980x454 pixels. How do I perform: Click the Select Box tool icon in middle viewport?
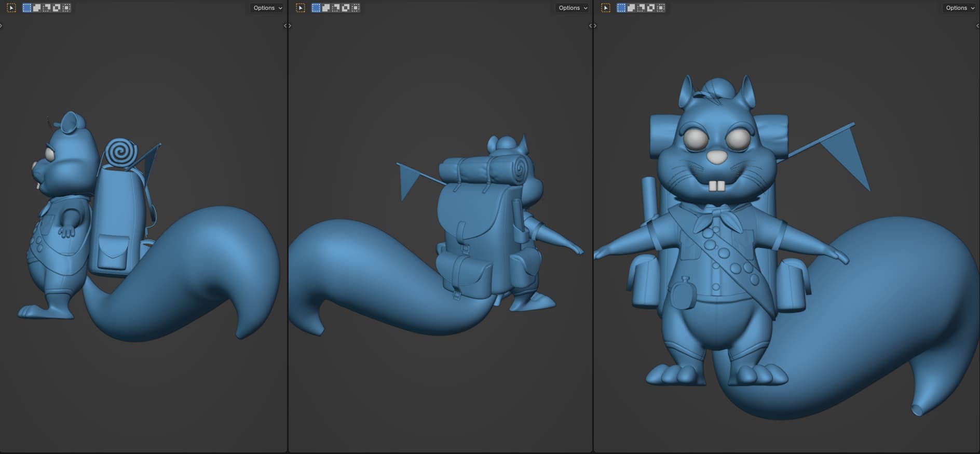coord(301,8)
